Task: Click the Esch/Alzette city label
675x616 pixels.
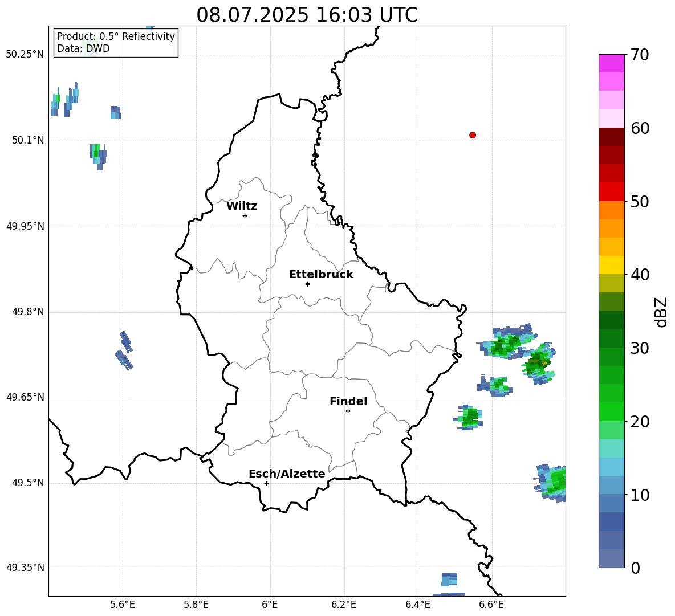Action: point(287,474)
